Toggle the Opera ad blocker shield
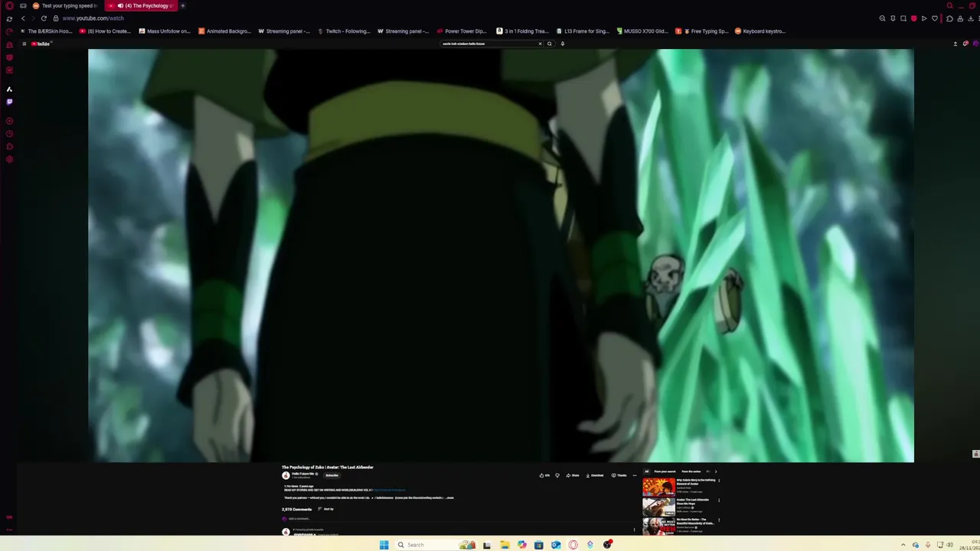Screen dimensions: 980x551 913,18
